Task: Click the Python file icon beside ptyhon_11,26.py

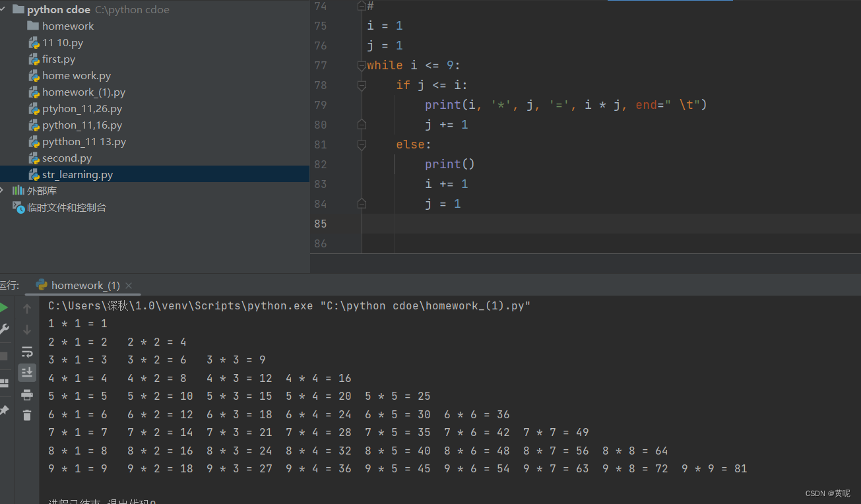Action: [x=34, y=108]
